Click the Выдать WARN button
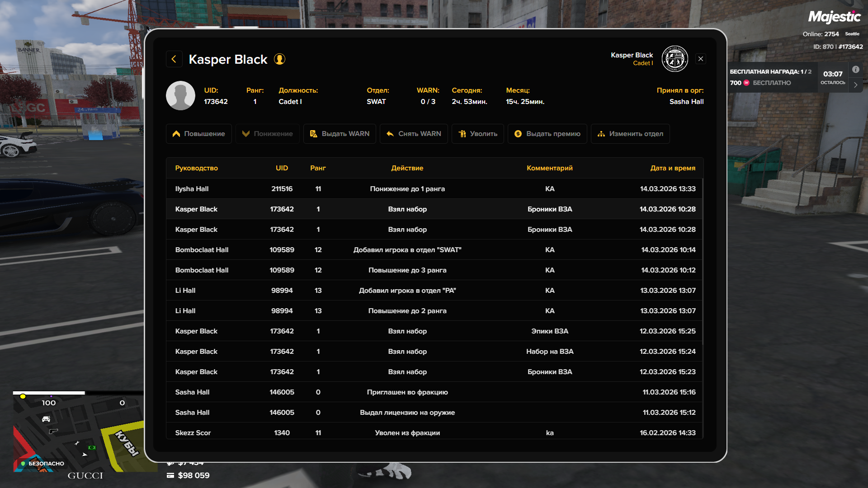Viewport: 868px width, 488px height. point(340,134)
